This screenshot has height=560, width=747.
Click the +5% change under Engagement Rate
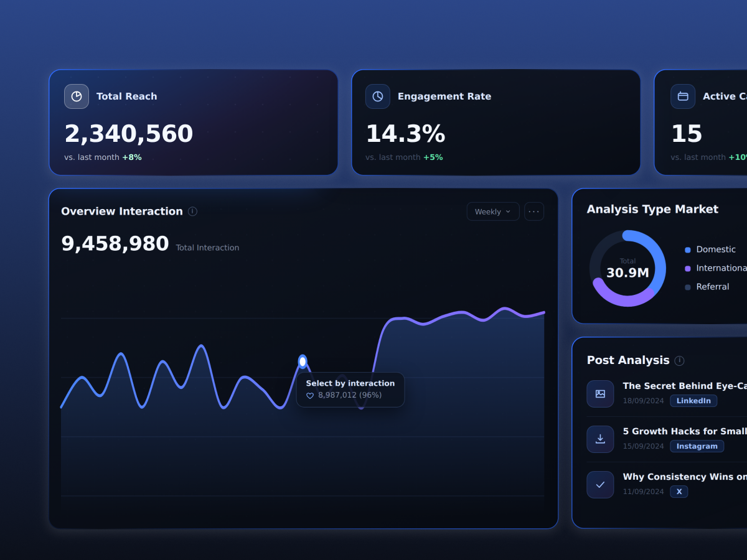(x=433, y=157)
